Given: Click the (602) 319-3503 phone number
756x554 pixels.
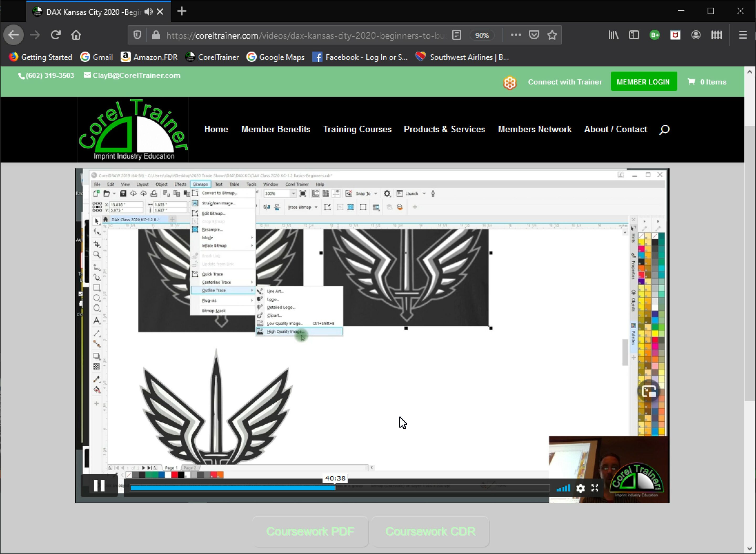Looking at the screenshot, I should pyautogui.click(x=46, y=76).
